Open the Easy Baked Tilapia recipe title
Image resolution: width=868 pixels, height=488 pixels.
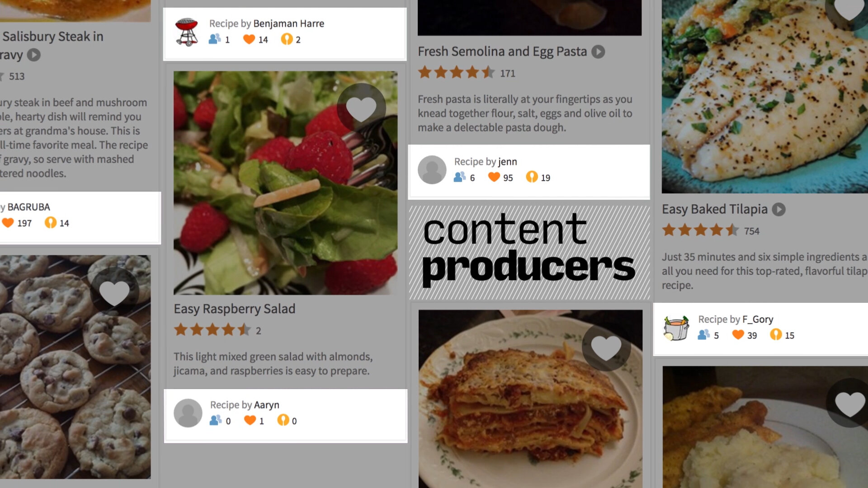[715, 209]
